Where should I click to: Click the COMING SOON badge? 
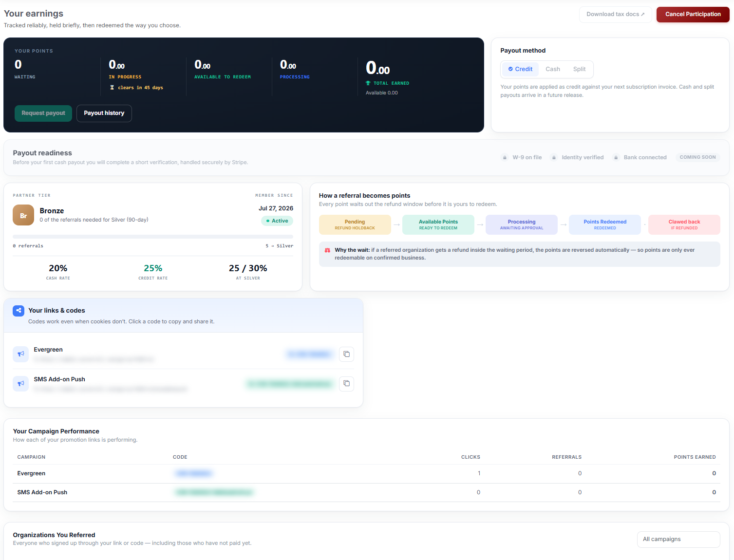point(698,157)
